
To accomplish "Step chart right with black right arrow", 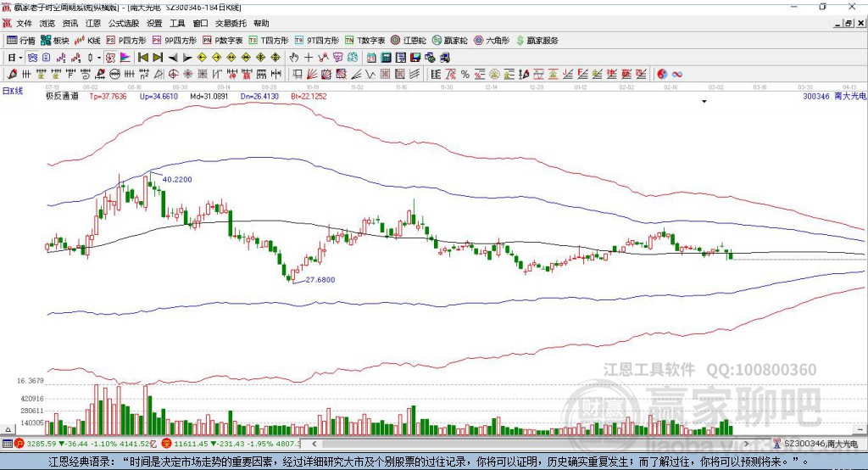I will 187,58.
